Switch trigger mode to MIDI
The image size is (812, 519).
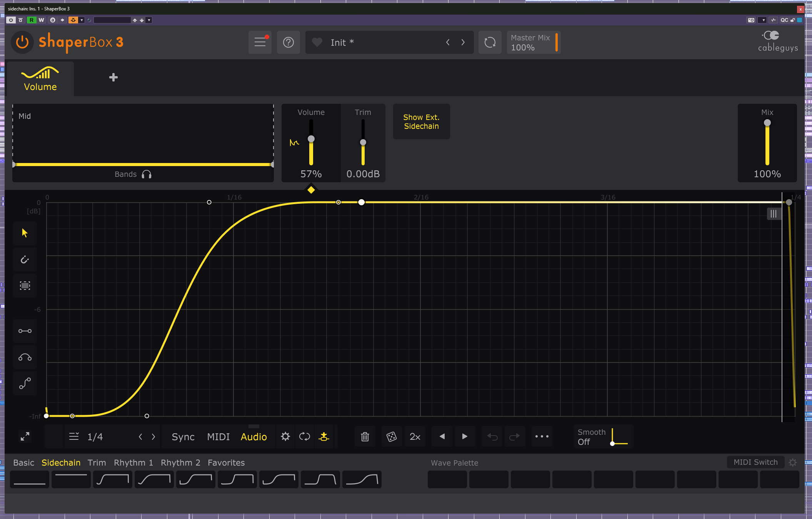click(218, 437)
